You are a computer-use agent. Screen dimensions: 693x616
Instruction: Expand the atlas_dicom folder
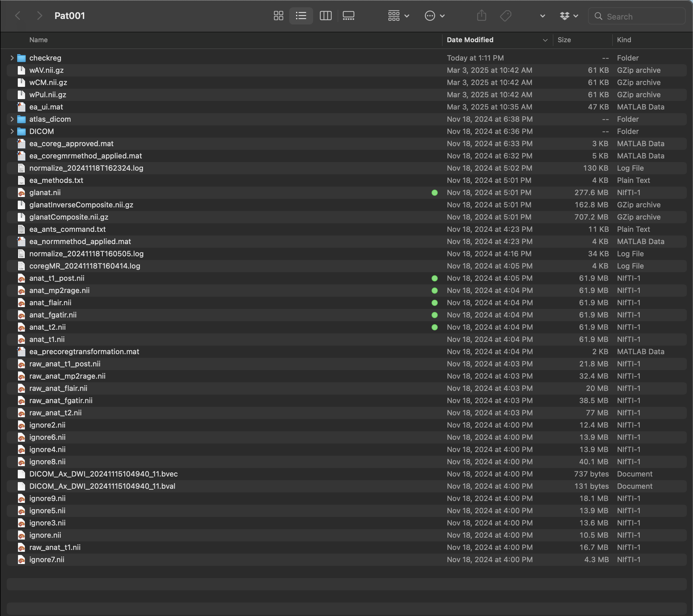(x=12, y=119)
